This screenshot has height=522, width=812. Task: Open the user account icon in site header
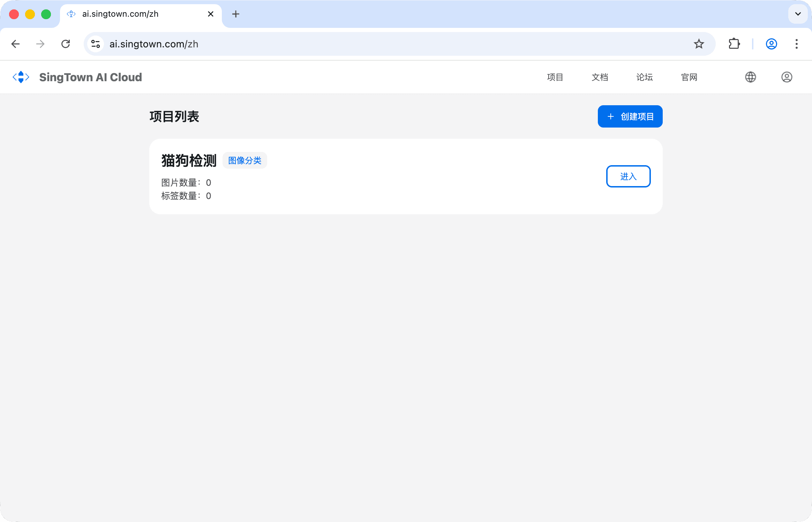pos(787,77)
